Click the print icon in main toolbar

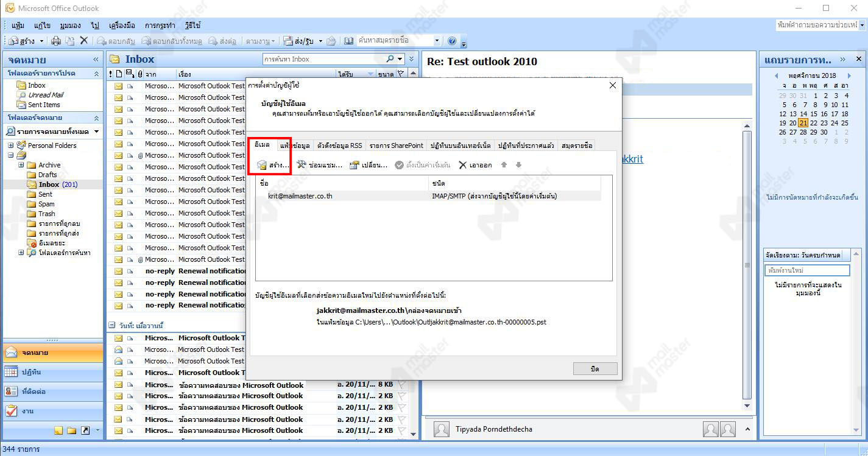[57, 41]
